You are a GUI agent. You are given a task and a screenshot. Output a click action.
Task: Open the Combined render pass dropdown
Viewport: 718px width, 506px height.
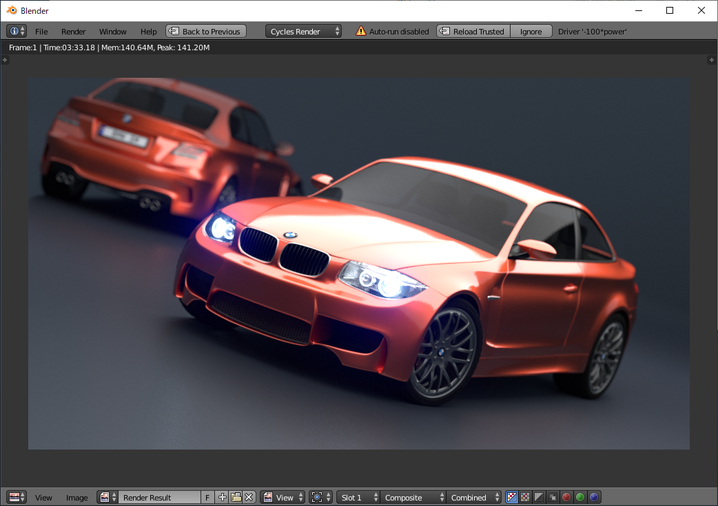point(474,497)
